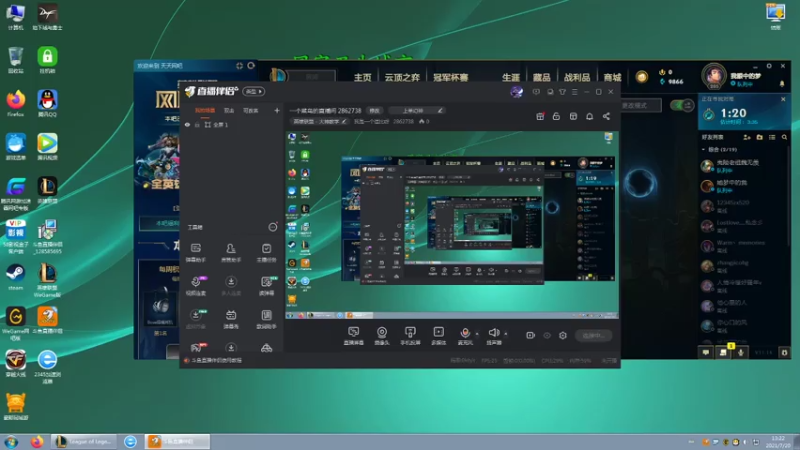The image size is (800, 450).
Task: Open the lyrics helper tool icon
Action: tap(266, 319)
